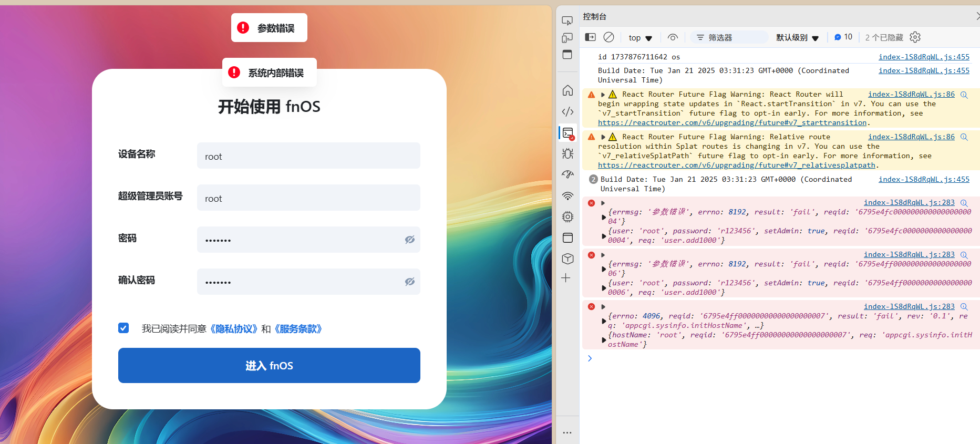This screenshot has height=444, width=980.
Task: Open reactrouter v7_starttransition URL link
Action: point(732,122)
